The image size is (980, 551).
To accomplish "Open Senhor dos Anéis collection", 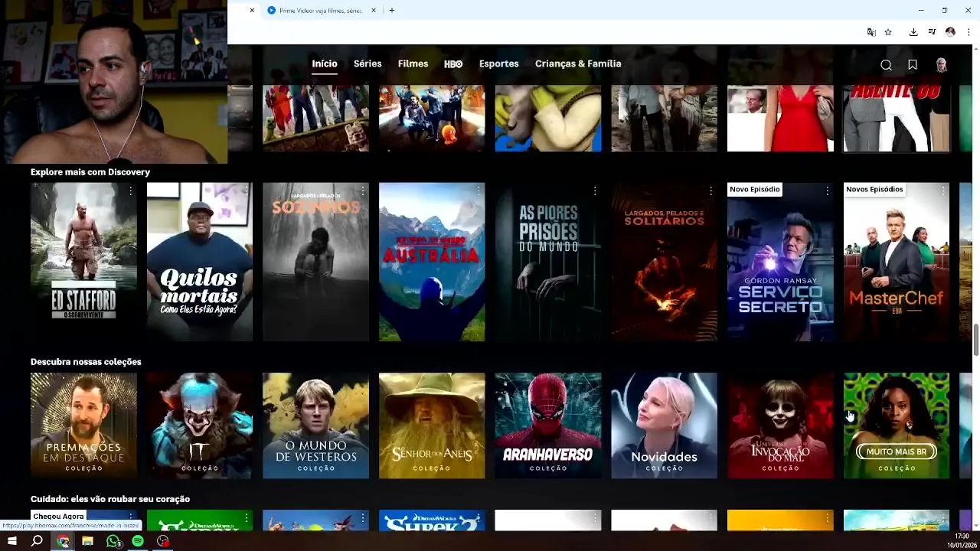I will coord(432,425).
